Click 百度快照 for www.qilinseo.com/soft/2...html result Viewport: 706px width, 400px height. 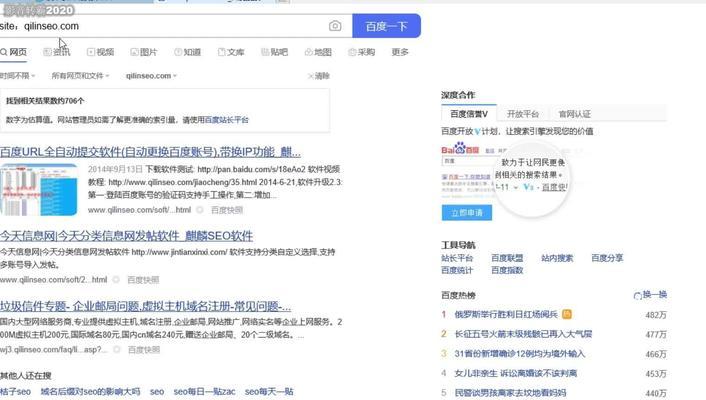coord(143,280)
